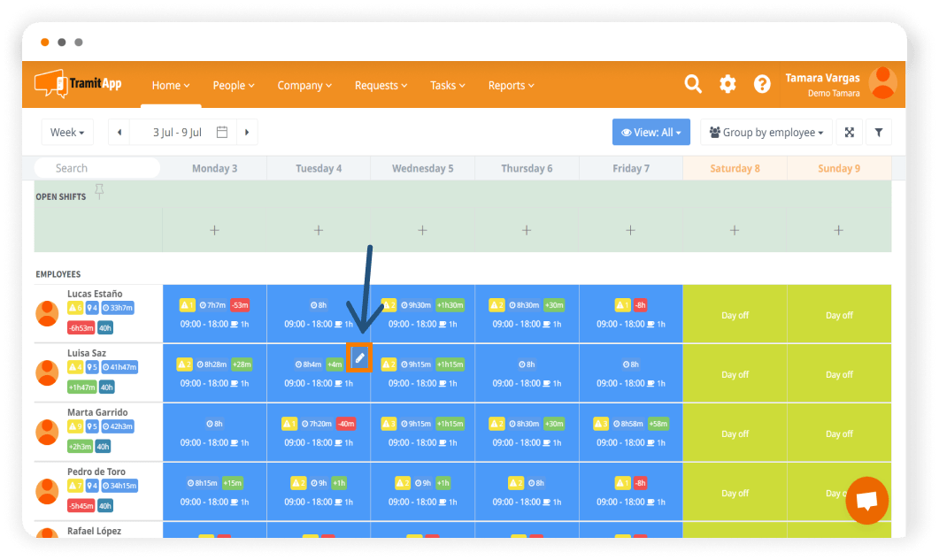Click pencil edit icon on Luisa Saz Tuesday shift

point(359,358)
